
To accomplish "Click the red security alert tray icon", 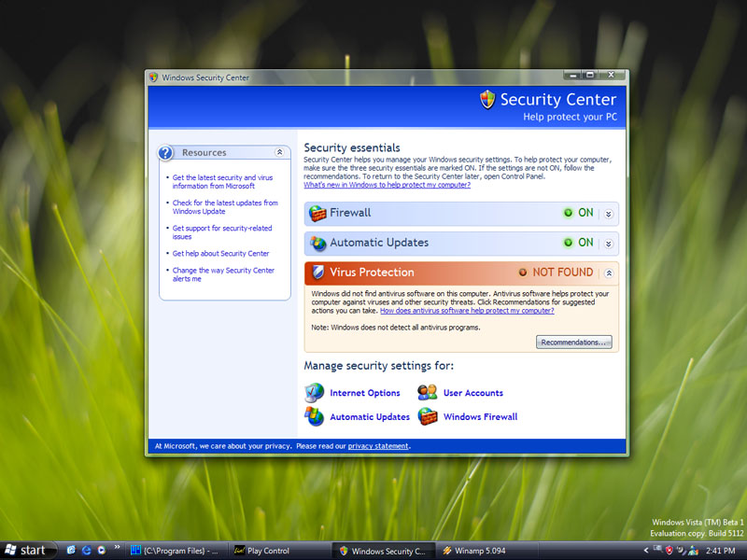I will click(669, 551).
